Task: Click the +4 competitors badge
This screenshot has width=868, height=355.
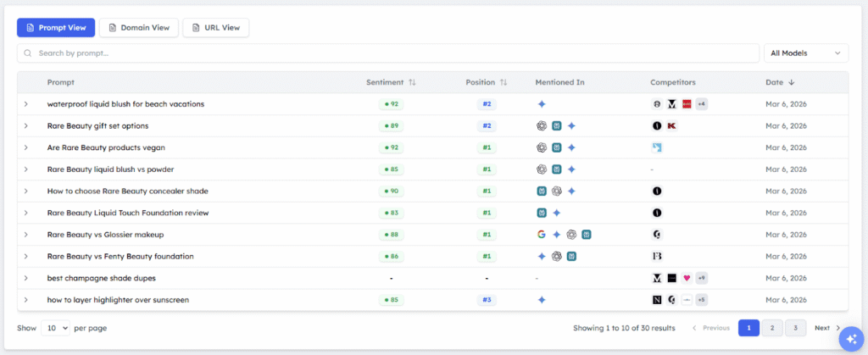Action: pyautogui.click(x=701, y=104)
